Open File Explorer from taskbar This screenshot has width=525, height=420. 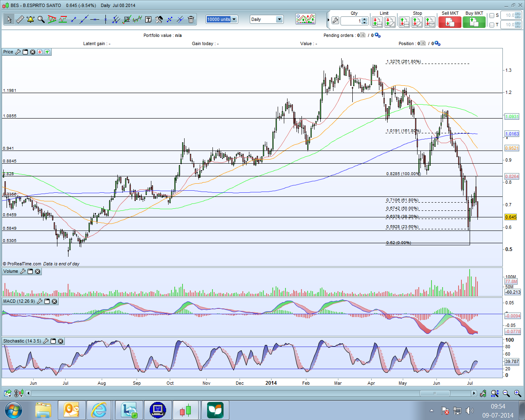[43, 410]
